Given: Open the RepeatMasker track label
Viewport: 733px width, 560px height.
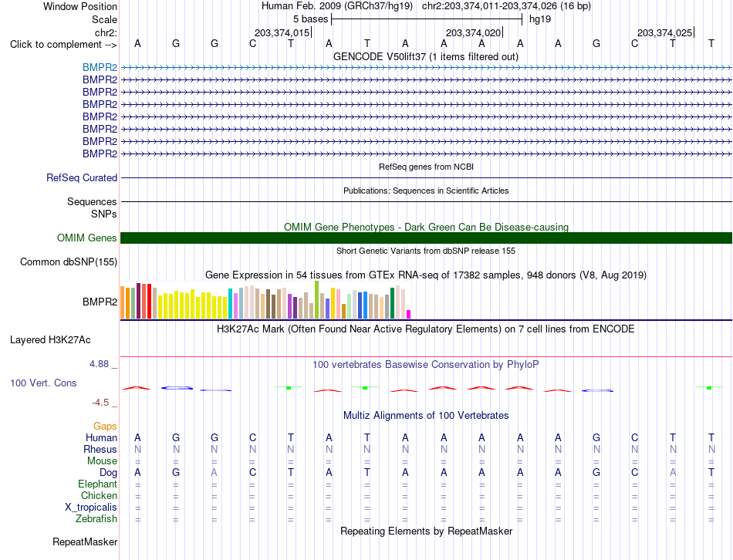Looking at the screenshot, I should 85,541.
